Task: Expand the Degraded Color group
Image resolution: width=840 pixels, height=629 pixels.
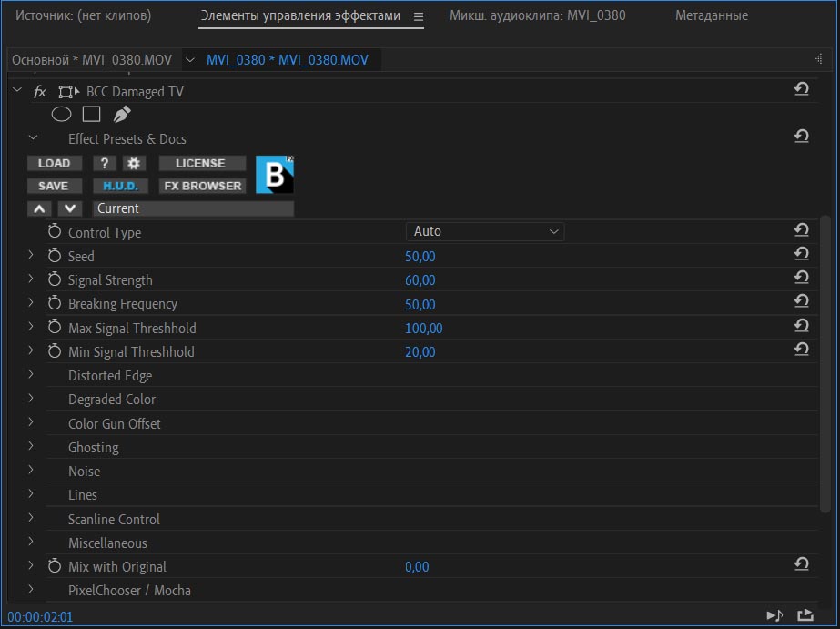Action: click(x=31, y=398)
